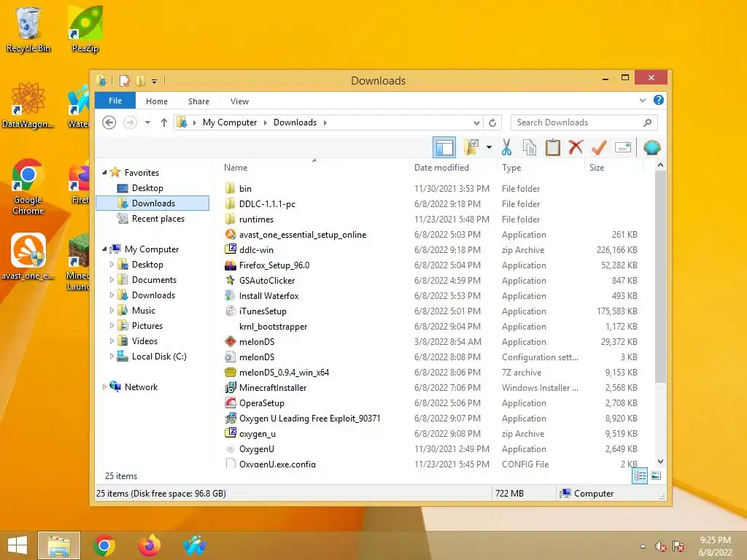Image resolution: width=747 pixels, height=560 pixels.
Task: Click My Computer in the address breadcrumb
Action: tap(230, 122)
